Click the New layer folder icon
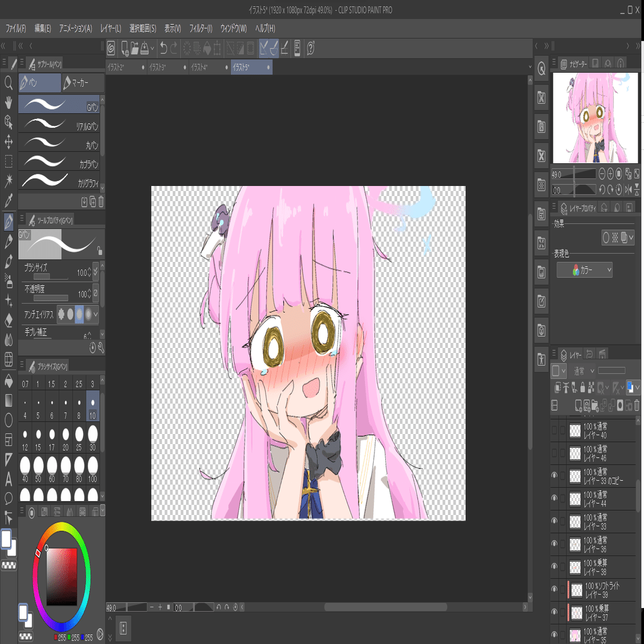This screenshot has width=644, height=644. click(x=595, y=406)
